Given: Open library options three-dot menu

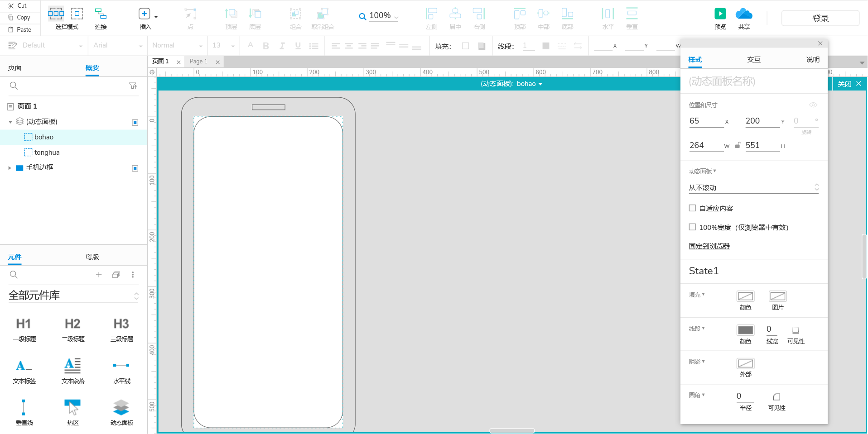Looking at the screenshot, I should coord(133,275).
